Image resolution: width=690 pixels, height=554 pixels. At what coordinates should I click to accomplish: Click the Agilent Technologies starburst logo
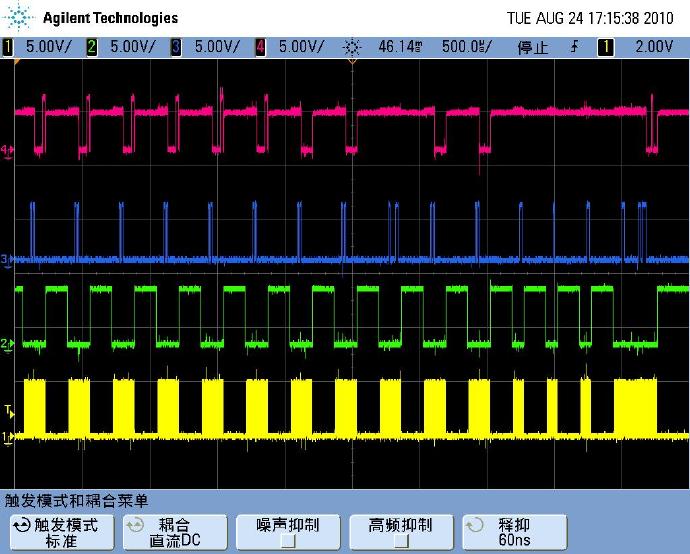pyautogui.click(x=18, y=17)
